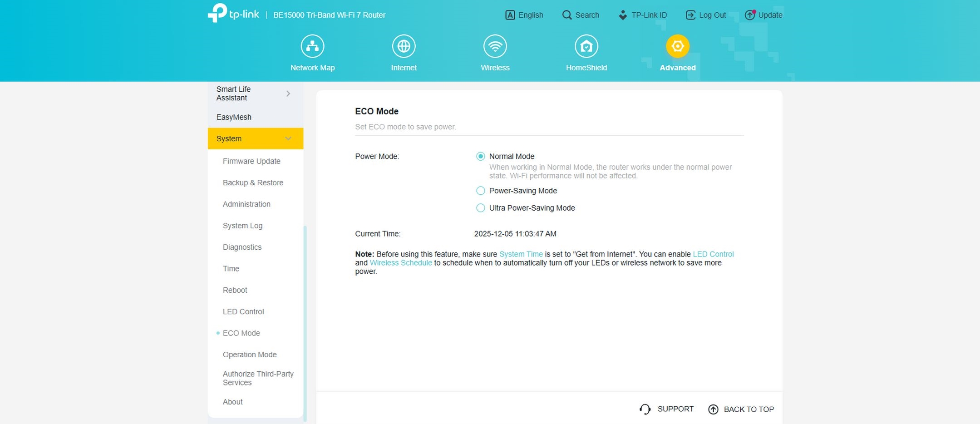
Task: Open the Wireless Schedule link
Action: [401, 263]
